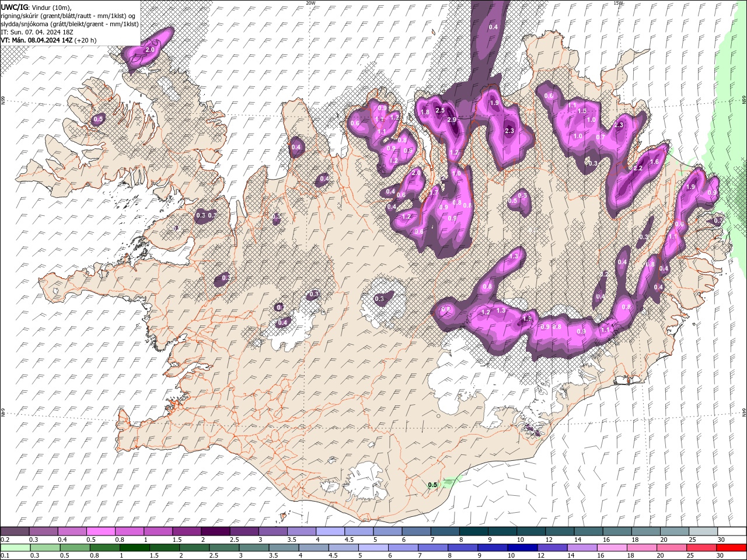This screenshot has height=560, width=747.
Task: Click the deep blue swatch between 10 and 12, bottom row
Action: click(522, 548)
